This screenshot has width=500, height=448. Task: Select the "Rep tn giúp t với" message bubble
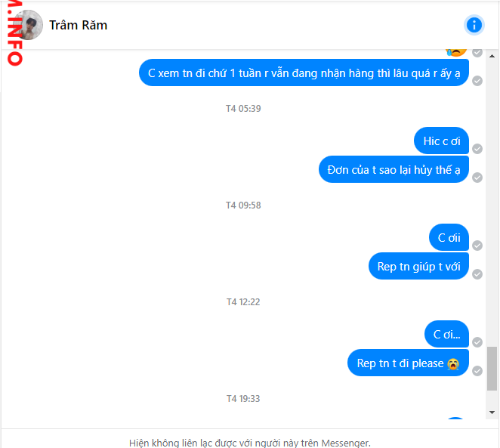pyautogui.click(x=418, y=267)
